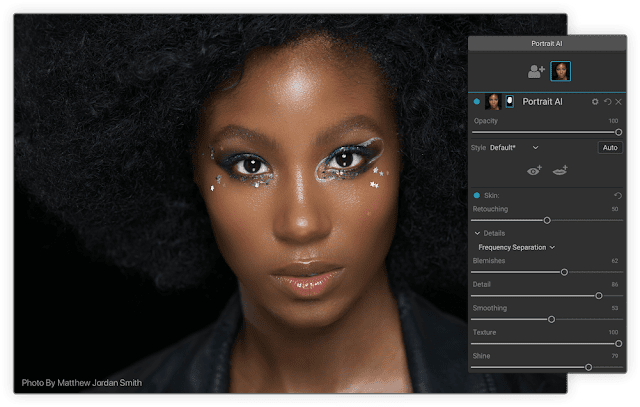Click the Portrait AI panel title bar
The width and height of the screenshot is (640, 407).
tap(547, 43)
